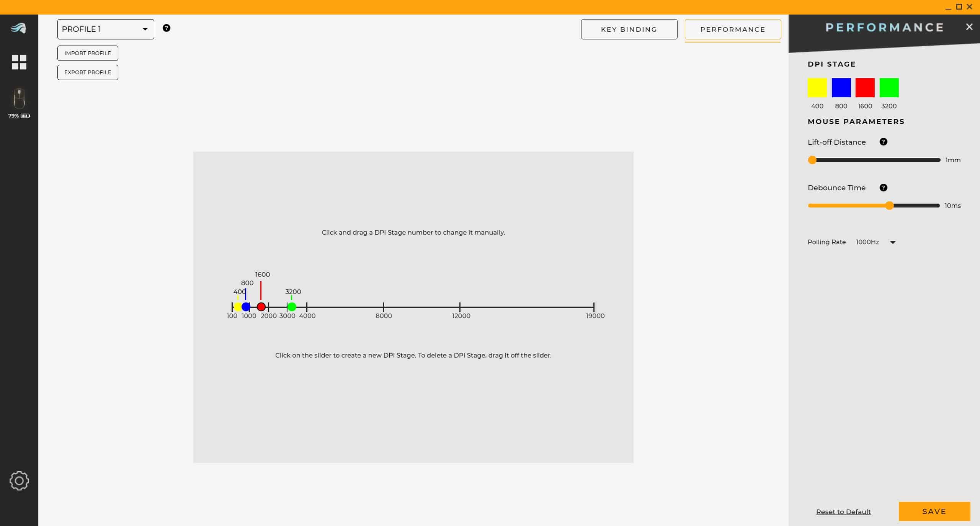Viewport: 980px width, 526px height.
Task: Close the Performance side panel
Action: [969, 27]
